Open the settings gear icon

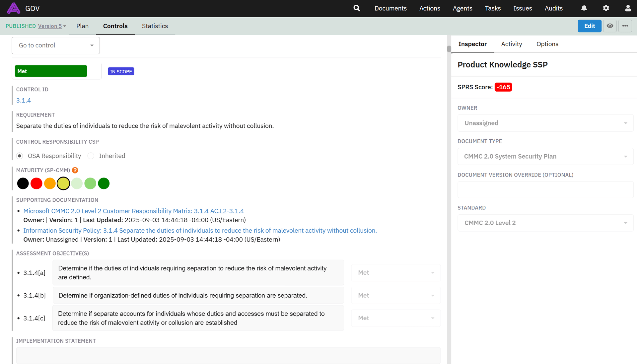[x=606, y=8]
